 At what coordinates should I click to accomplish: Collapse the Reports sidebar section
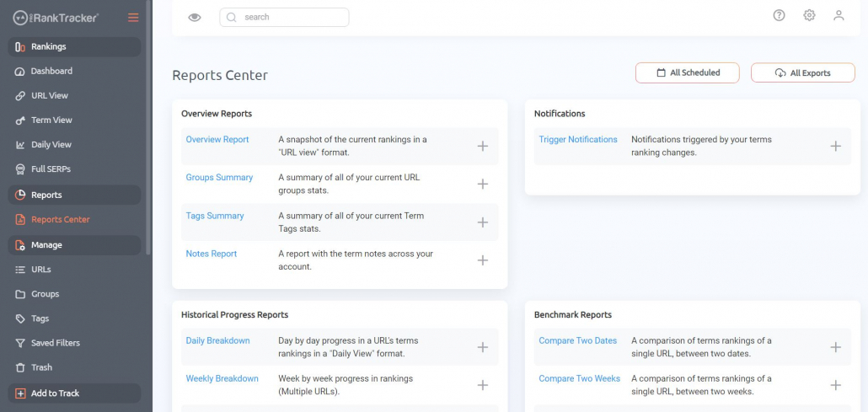pos(74,195)
